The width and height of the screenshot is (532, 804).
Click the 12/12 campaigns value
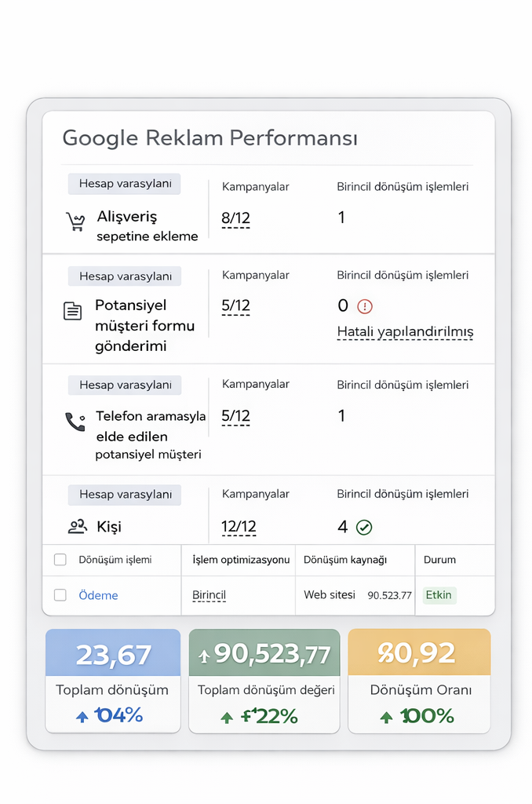(239, 527)
